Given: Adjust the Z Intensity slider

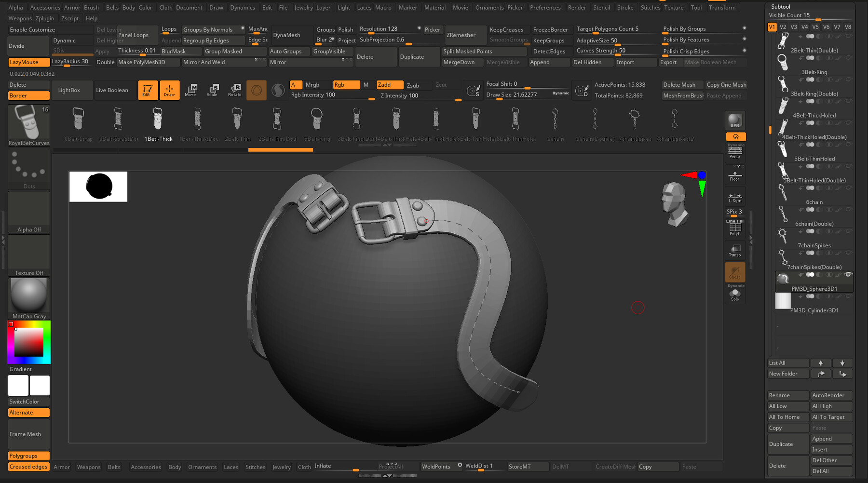Looking at the screenshot, I should coord(420,95).
